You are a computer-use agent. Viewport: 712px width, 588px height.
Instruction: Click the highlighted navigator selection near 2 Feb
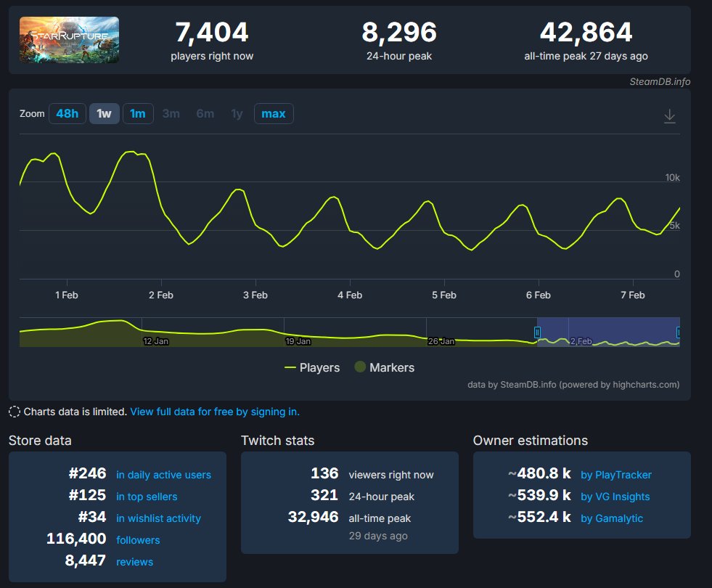coord(608,332)
